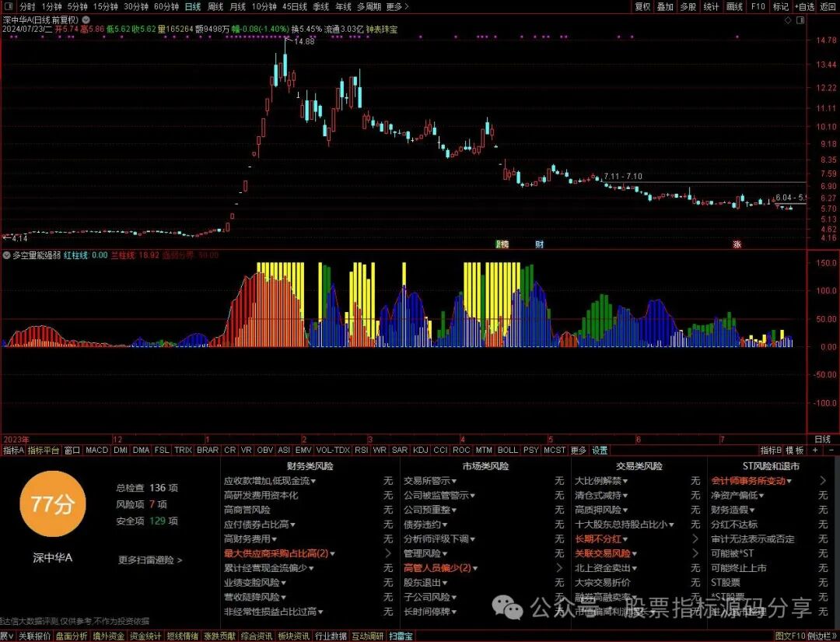The width and height of the screenshot is (840, 642).
Task: Open the 多周期 view
Action: tap(369, 6)
